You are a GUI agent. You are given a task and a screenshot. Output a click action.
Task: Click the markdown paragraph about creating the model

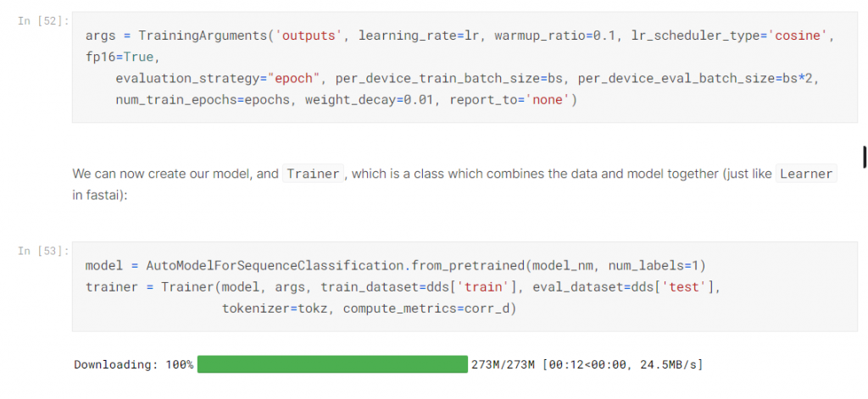pos(454,185)
